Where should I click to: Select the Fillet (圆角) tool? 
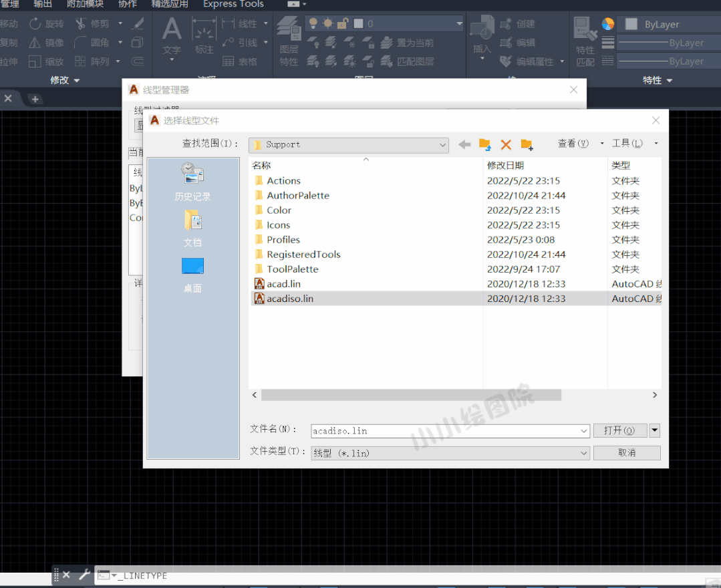92,43
